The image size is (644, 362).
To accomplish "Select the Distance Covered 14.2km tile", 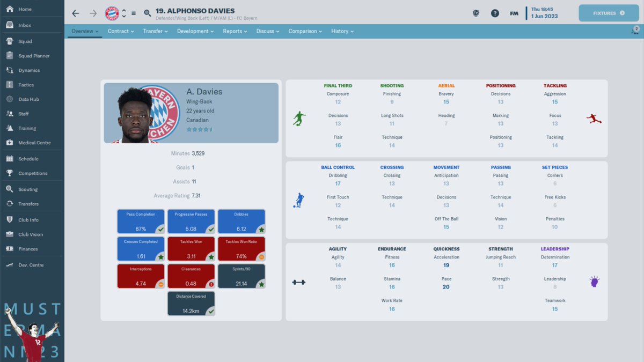I will coord(191,304).
